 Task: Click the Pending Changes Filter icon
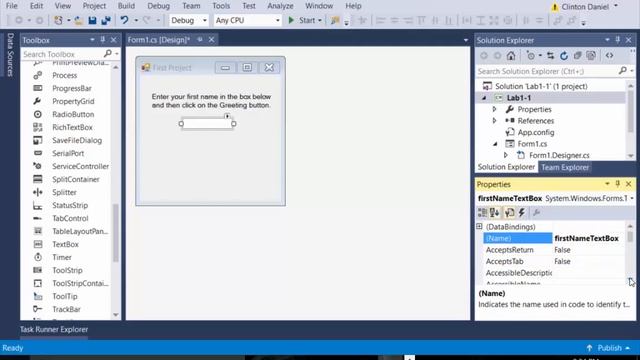pos(530,56)
